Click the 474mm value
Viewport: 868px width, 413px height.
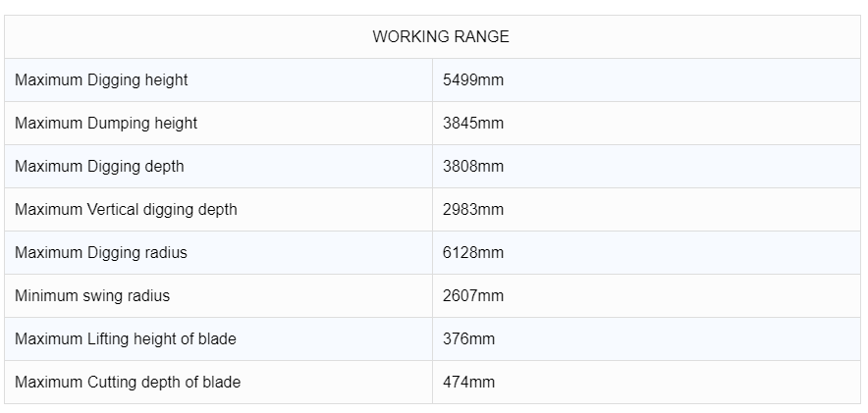tap(468, 383)
